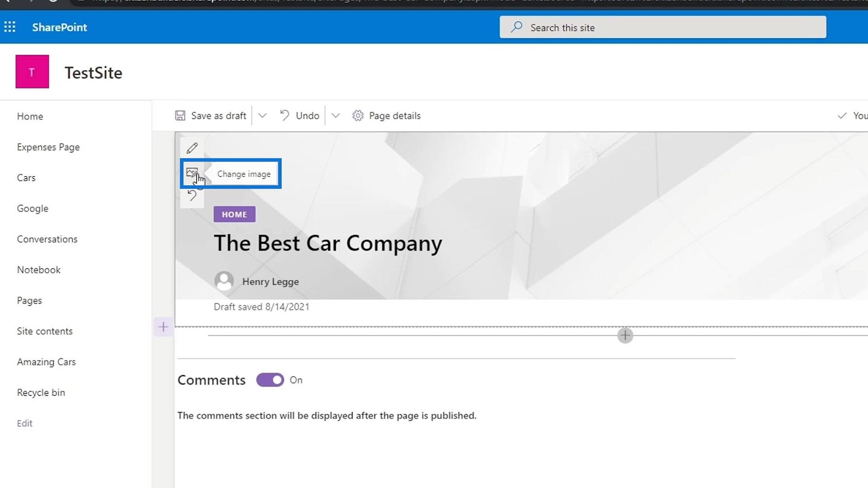Screen dimensions: 868x488
Task: Click the Henry Legge author avatar
Action: (224, 281)
